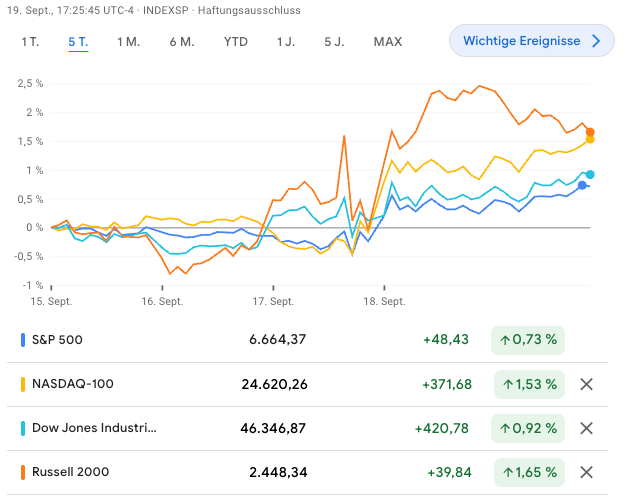Click the orange Russell 2000 color marker
This screenshot has width=627, height=500.
(23, 472)
